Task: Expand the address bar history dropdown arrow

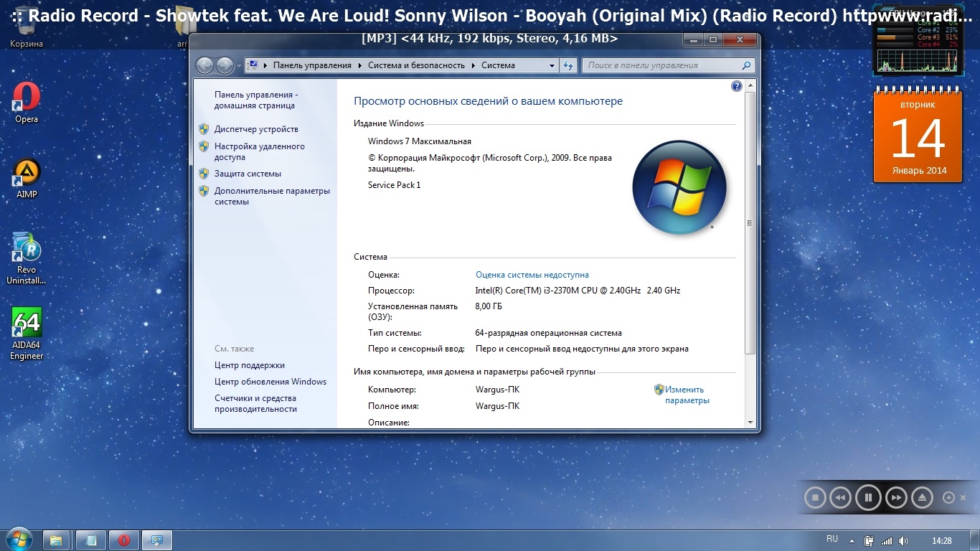Action: (552, 65)
